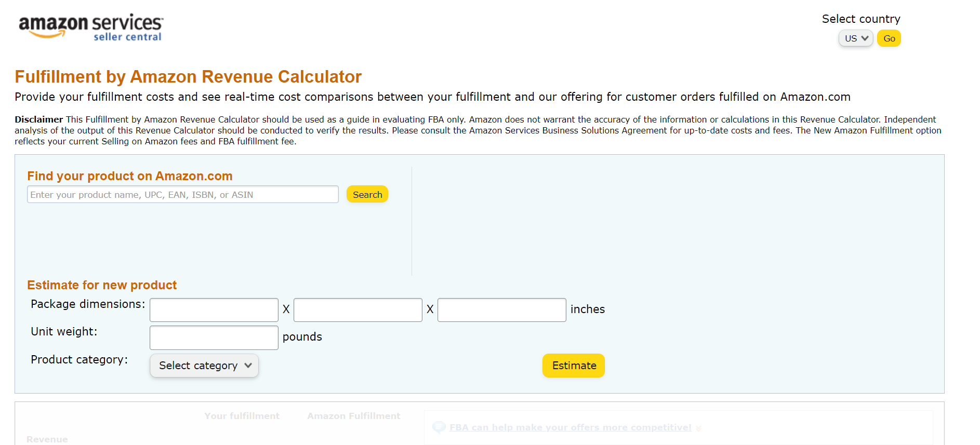Click the Find your product on Amazon.com heading
Screen dimensions: 980x445
pyautogui.click(x=130, y=176)
